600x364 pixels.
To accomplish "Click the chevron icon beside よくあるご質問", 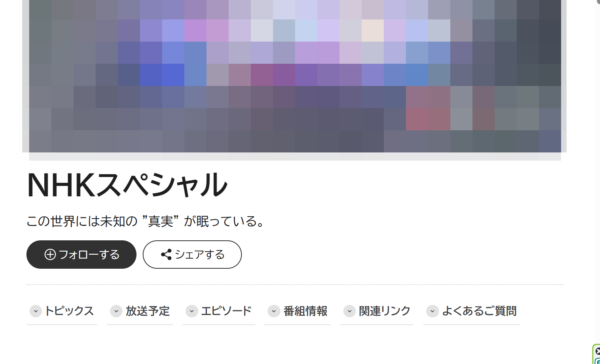I will [432, 311].
